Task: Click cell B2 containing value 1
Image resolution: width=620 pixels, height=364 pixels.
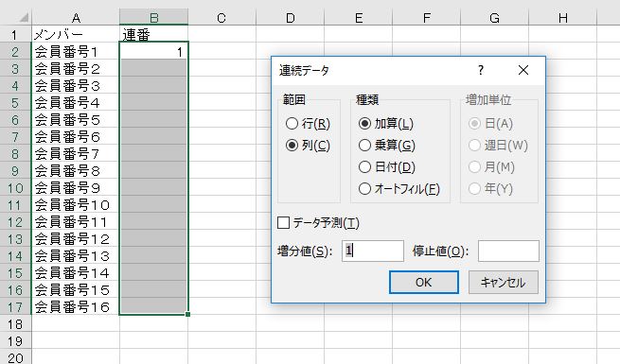Action: [x=153, y=51]
